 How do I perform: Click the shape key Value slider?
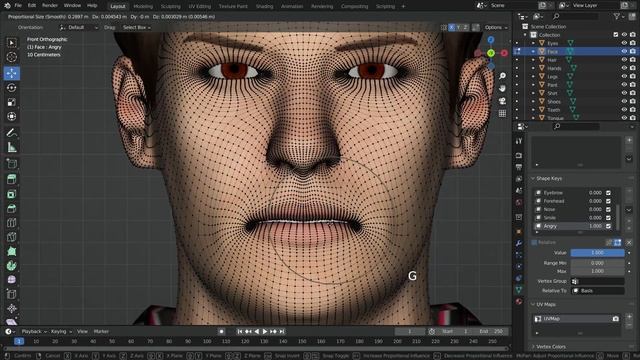(598, 253)
